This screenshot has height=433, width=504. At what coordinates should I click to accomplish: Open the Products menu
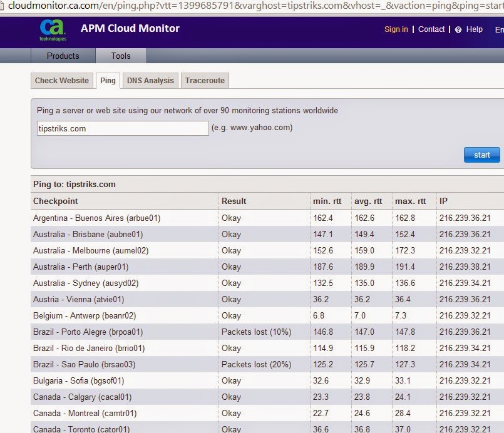(x=63, y=56)
